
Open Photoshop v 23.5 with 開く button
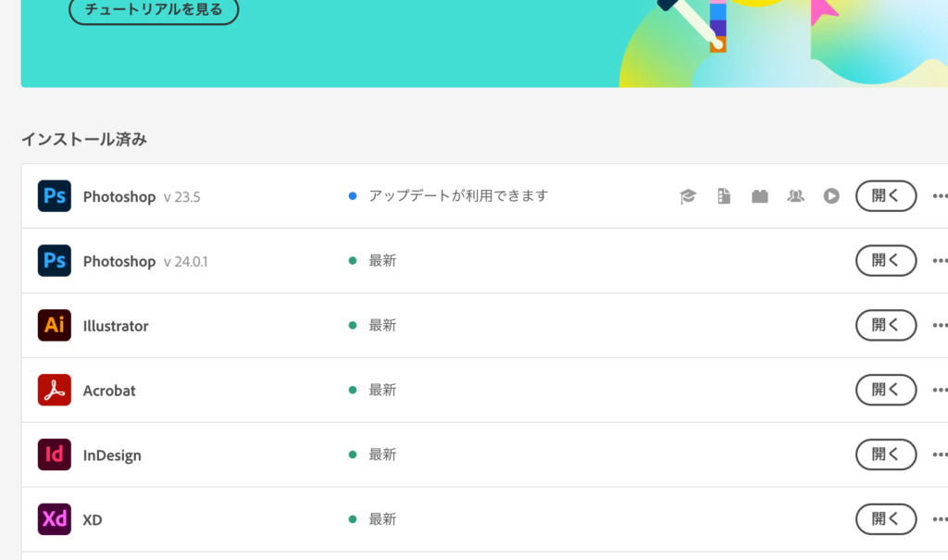pyautogui.click(x=886, y=196)
